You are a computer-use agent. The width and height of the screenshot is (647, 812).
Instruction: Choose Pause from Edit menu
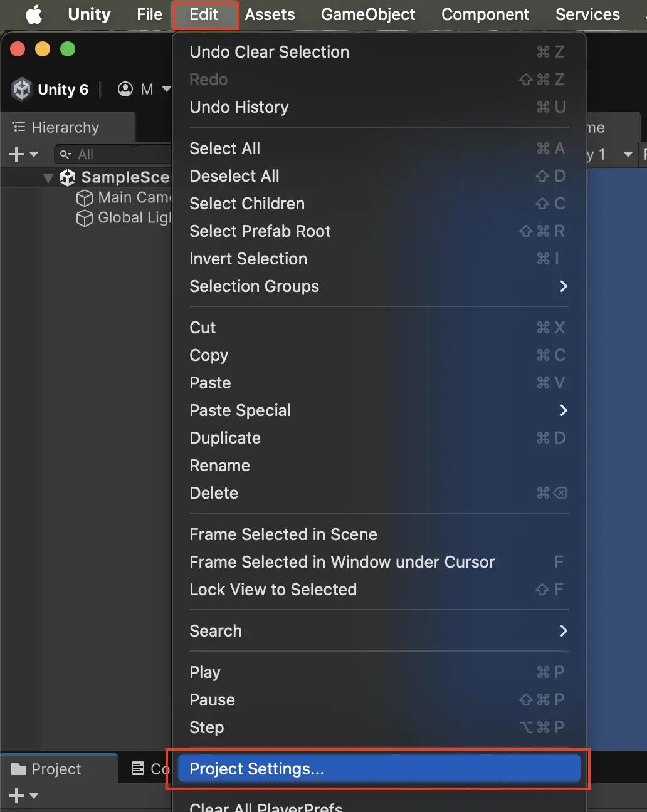[x=379, y=700]
